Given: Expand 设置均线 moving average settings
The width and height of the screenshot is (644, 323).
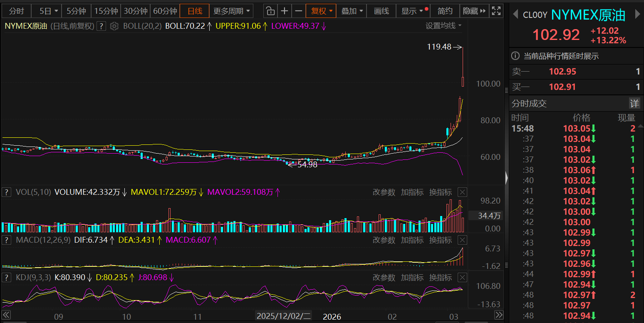Looking at the screenshot, I should (443, 26).
